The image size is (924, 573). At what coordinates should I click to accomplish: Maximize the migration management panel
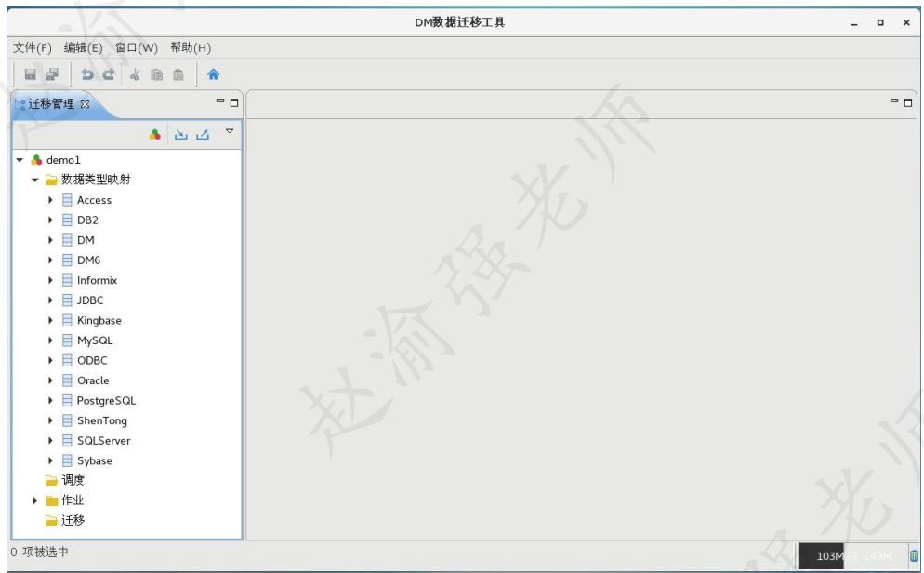click(234, 102)
